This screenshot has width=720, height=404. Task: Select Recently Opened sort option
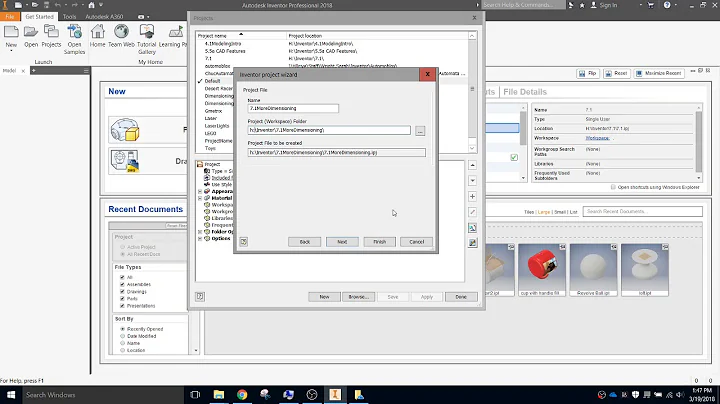[x=123, y=329]
